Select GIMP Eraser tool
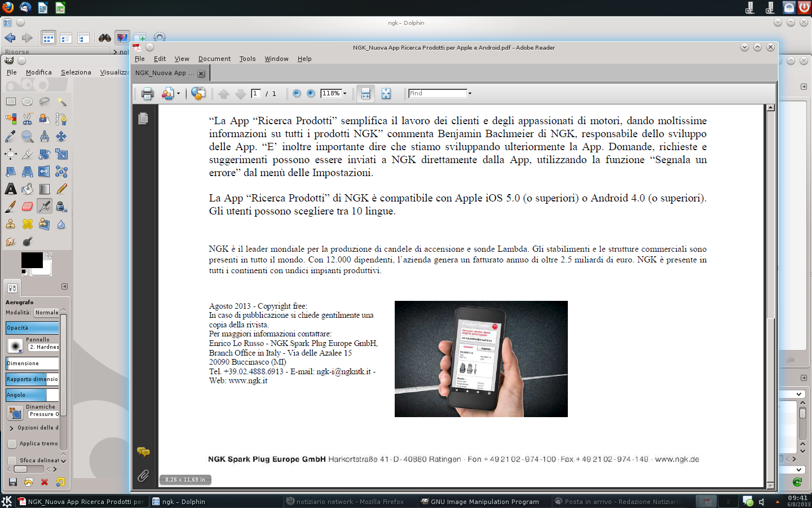Screen dimensions: 812x508 [27, 207]
